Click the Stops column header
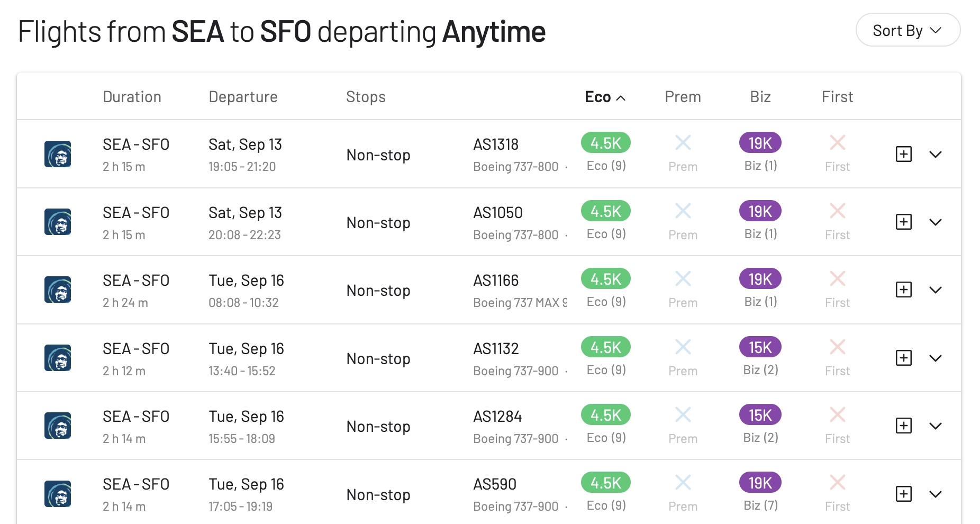The width and height of the screenshot is (980, 524). point(366,97)
